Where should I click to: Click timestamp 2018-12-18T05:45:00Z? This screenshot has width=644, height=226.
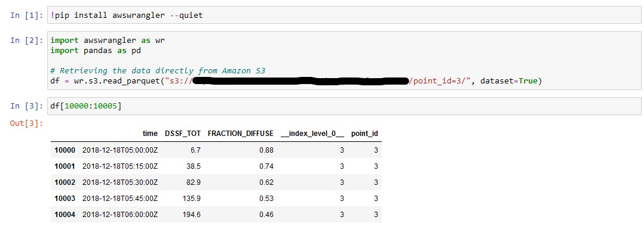coord(120,198)
